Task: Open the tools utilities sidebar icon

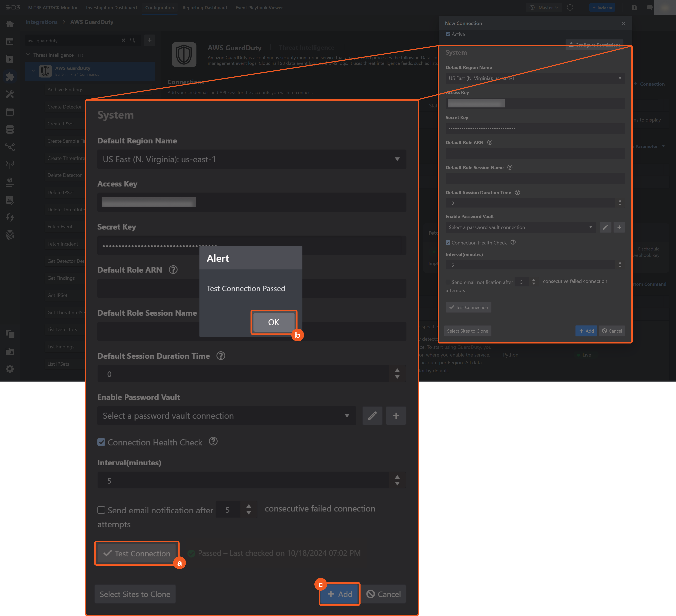Action: pos(10,94)
